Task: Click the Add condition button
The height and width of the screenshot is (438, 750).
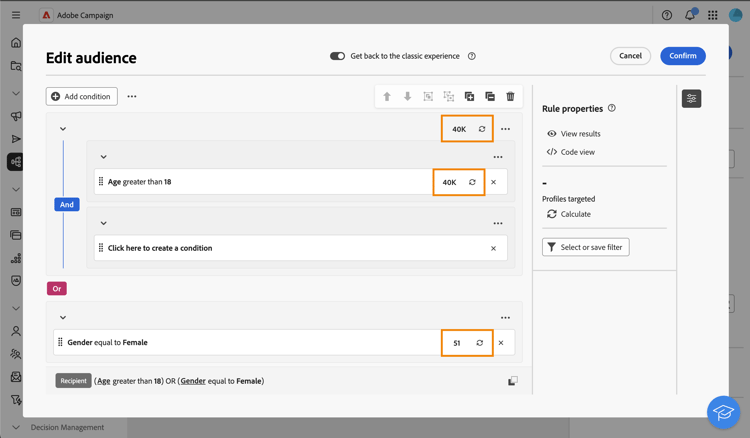Action: tap(82, 97)
